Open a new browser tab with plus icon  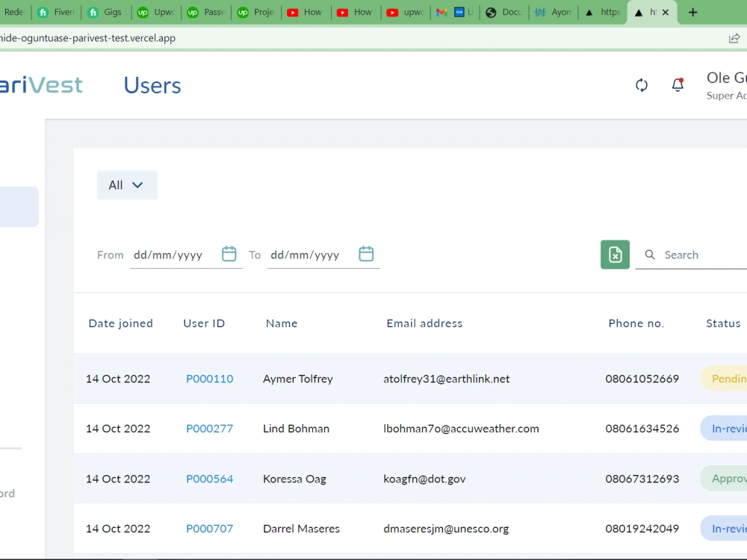pos(692,12)
